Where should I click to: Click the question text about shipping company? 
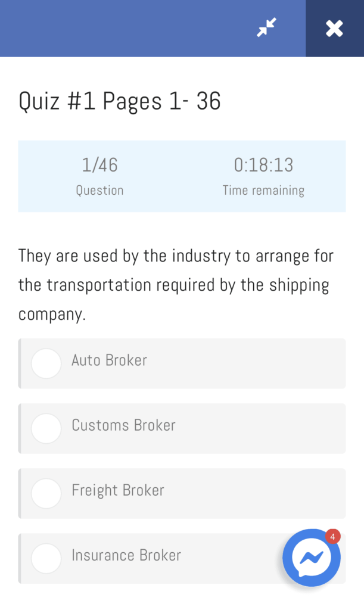[176, 285]
